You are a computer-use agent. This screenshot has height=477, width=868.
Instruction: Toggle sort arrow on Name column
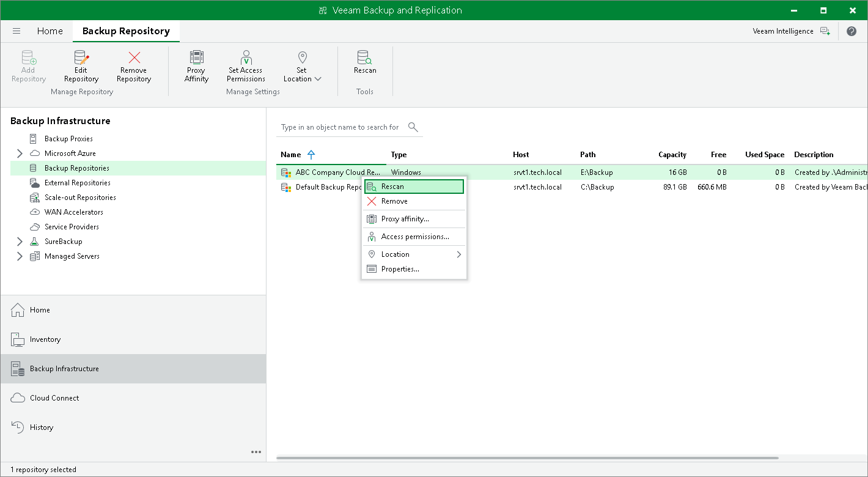click(311, 155)
